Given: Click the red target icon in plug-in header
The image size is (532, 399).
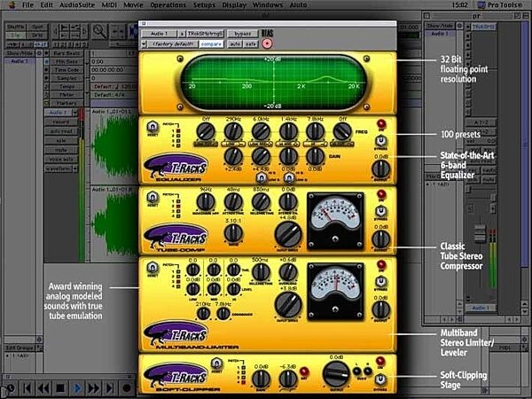Looking at the screenshot, I should click(x=267, y=43).
